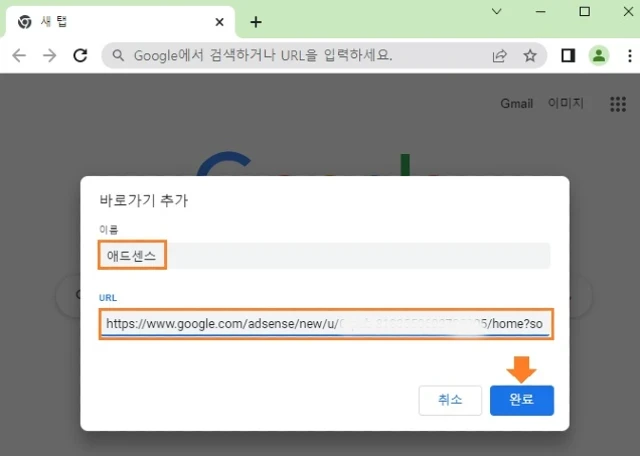Open the side panel icon

point(568,56)
